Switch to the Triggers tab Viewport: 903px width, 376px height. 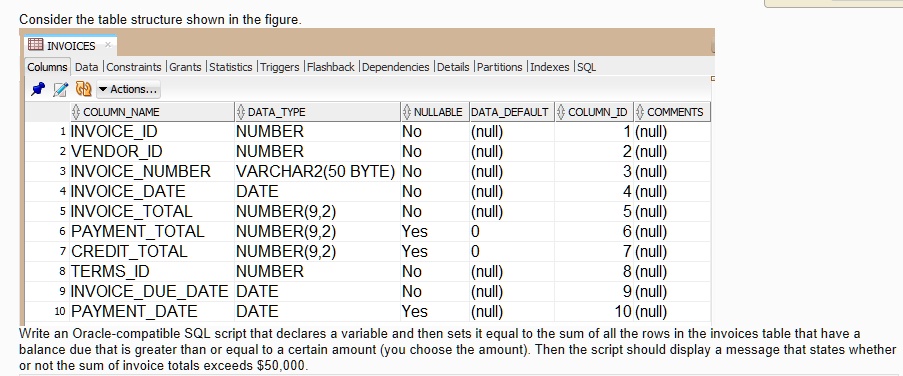[x=279, y=67]
